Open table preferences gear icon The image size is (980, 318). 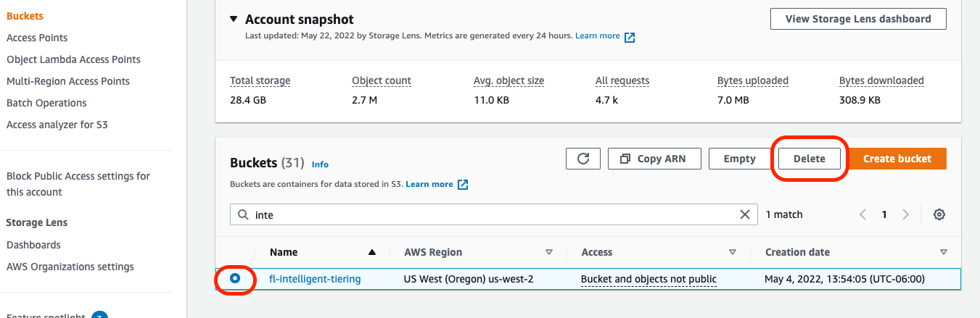pos(939,214)
